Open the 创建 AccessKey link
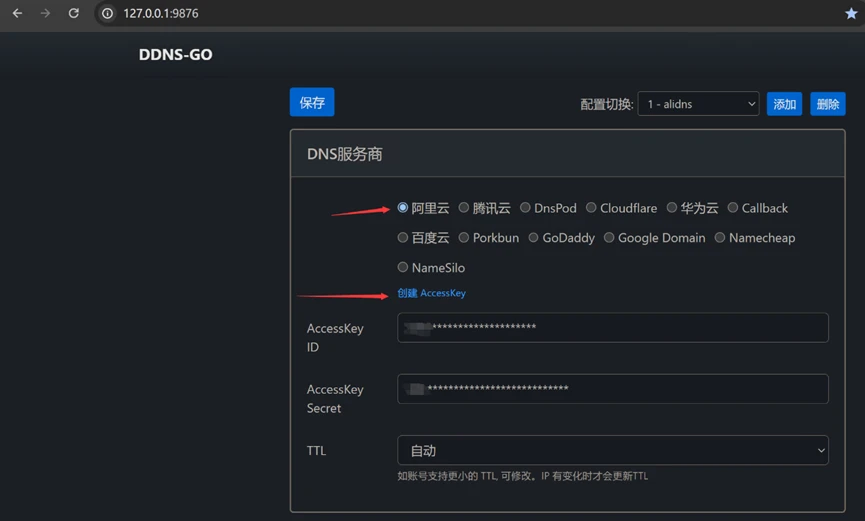The height and width of the screenshot is (521, 865). coord(431,293)
